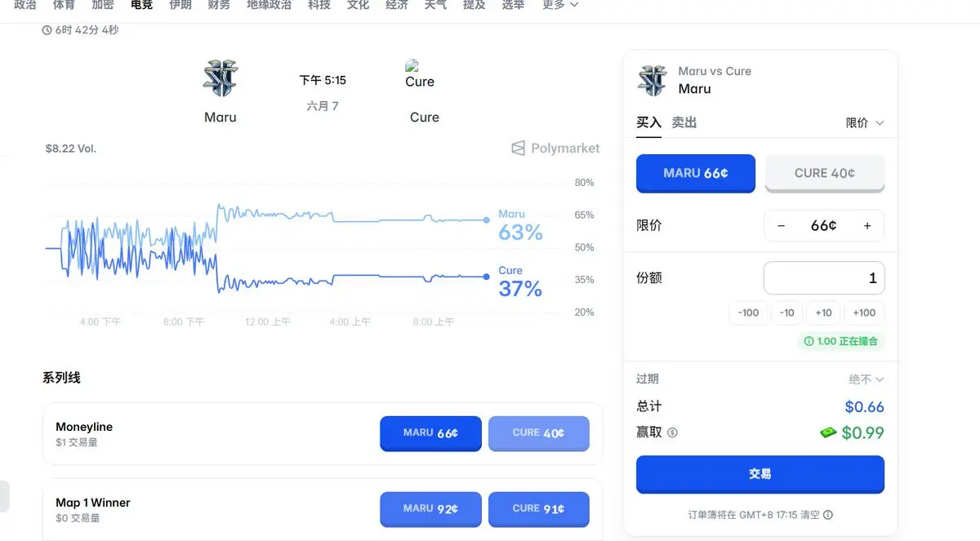
Task: Click the 份额 shares input field
Action: (x=824, y=278)
